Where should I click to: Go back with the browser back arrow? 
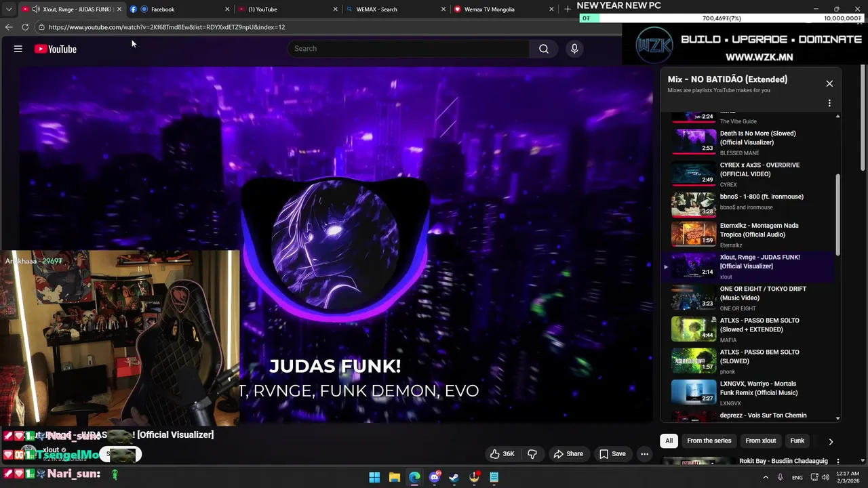[9, 27]
